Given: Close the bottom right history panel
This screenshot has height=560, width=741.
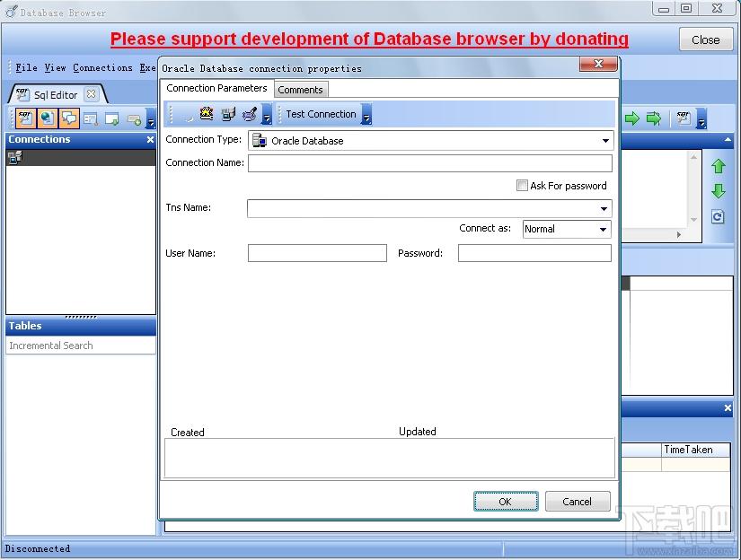Looking at the screenshot, I should [728, 408].
